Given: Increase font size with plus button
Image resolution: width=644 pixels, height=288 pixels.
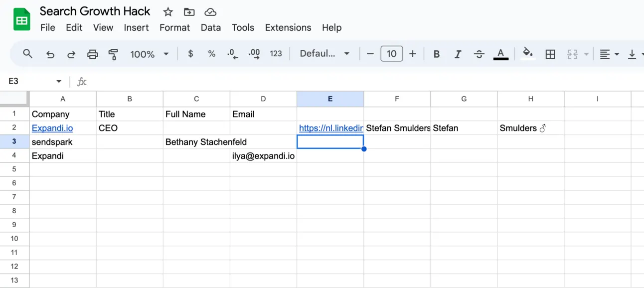Looking at the screenshot, I should click(x=413, y=54).
